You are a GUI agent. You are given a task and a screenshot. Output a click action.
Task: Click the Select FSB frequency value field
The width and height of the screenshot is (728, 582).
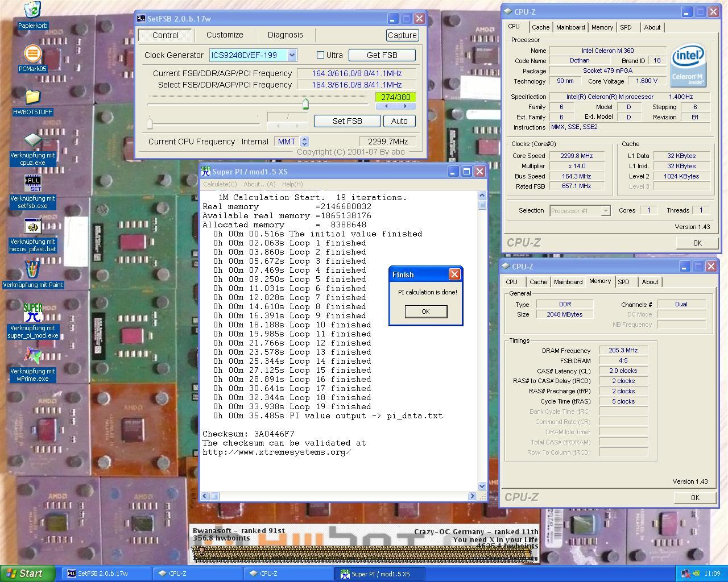pyautogui.click(x=356, y=85)
